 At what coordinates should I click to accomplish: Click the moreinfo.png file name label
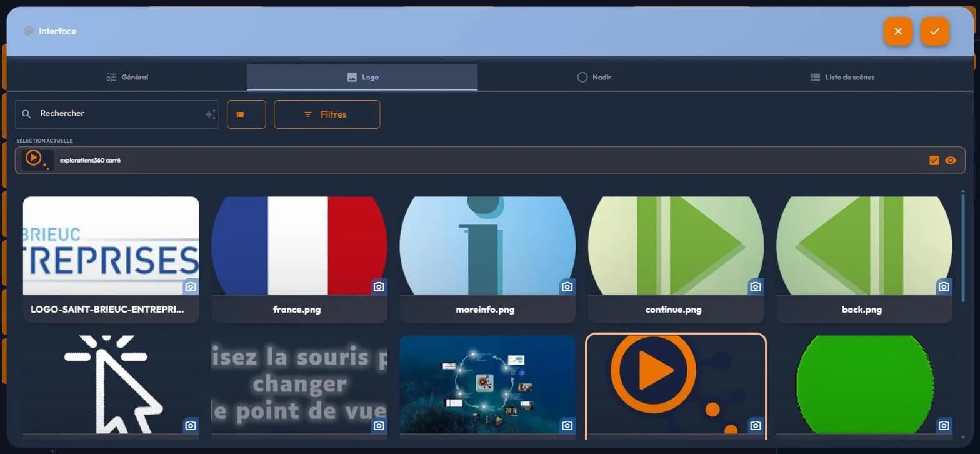tap(485, 310)
